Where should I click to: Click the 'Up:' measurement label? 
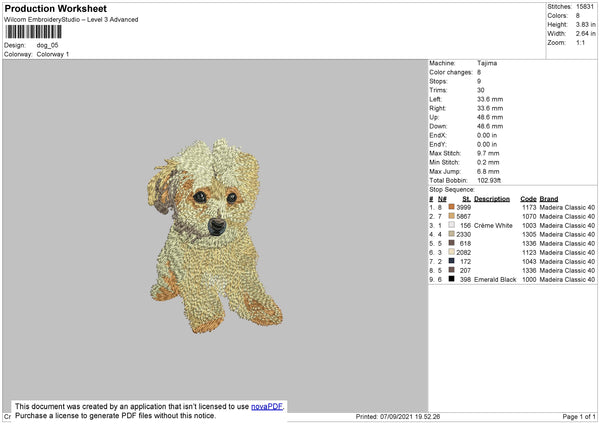[434, 117]
